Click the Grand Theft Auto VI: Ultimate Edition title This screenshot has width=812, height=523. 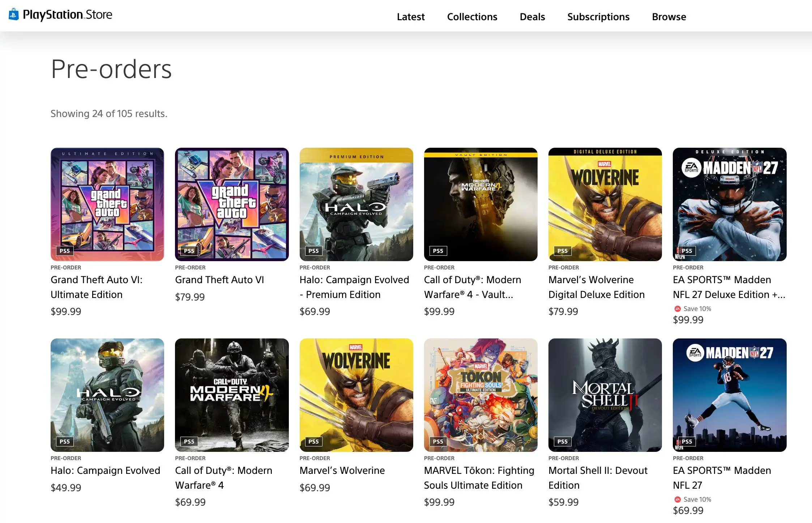97,287
